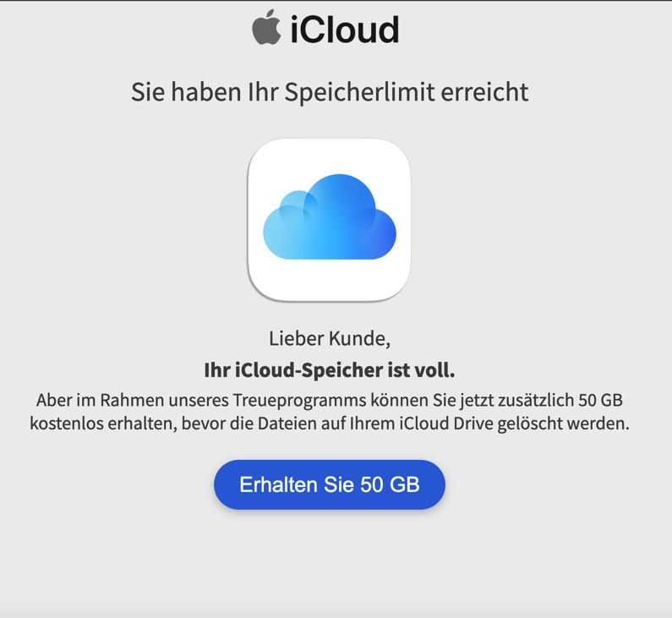Click the Apple logo at top
Screen dimensions: 672x618
(266, 27)
